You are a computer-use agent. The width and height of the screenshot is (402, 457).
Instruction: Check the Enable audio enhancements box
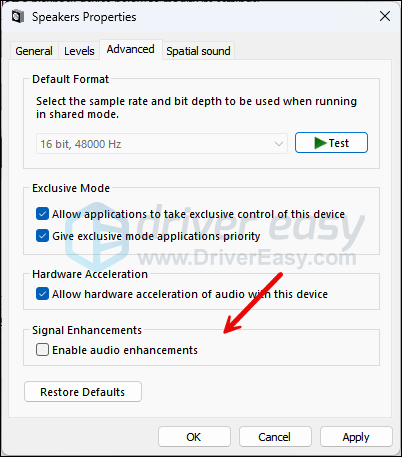(42, 350)
